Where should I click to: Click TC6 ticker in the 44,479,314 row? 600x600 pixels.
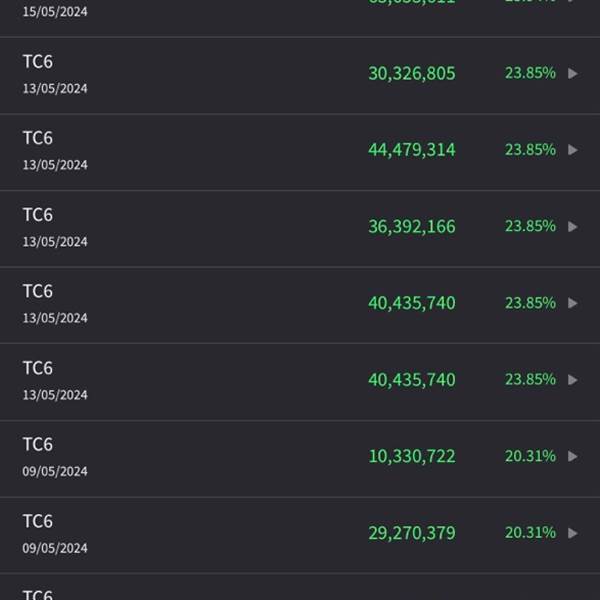[x=38, y=138]
